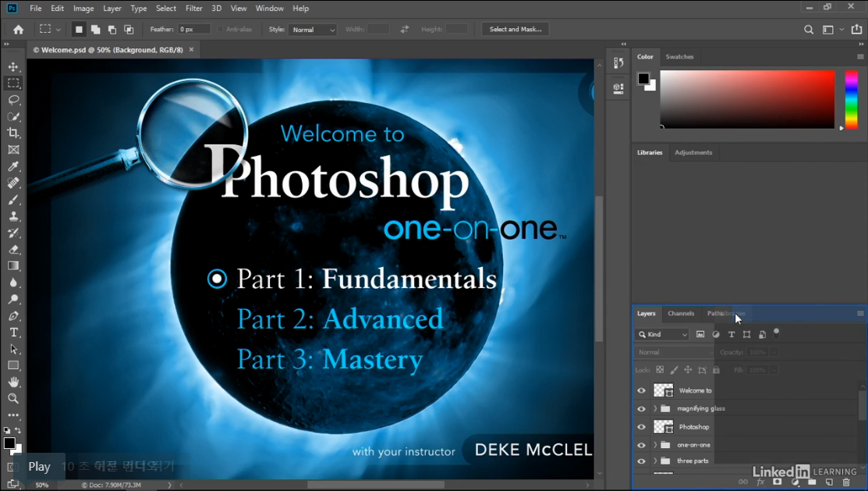Select the Move tool
868x491 pixels.
coord(13,66)
